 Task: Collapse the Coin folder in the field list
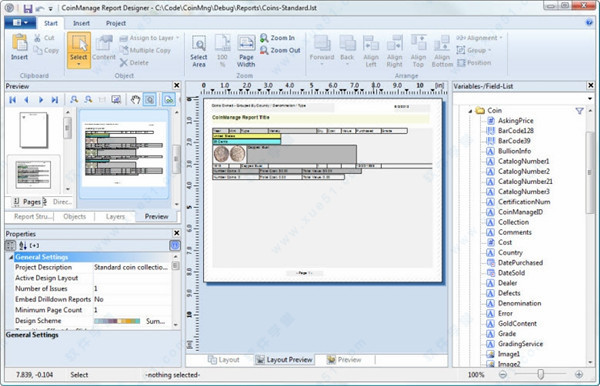(x=470, y=111)
